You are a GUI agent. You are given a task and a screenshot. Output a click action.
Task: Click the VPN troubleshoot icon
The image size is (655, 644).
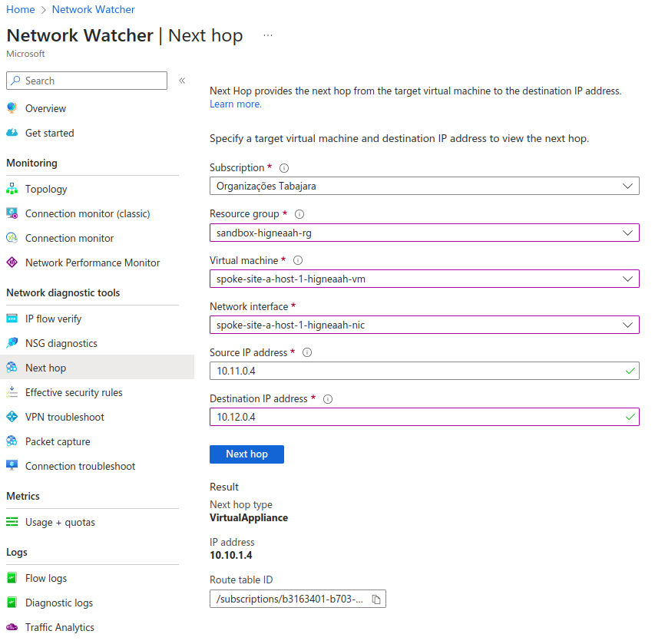pyautogui.click(x=12, y=417)
